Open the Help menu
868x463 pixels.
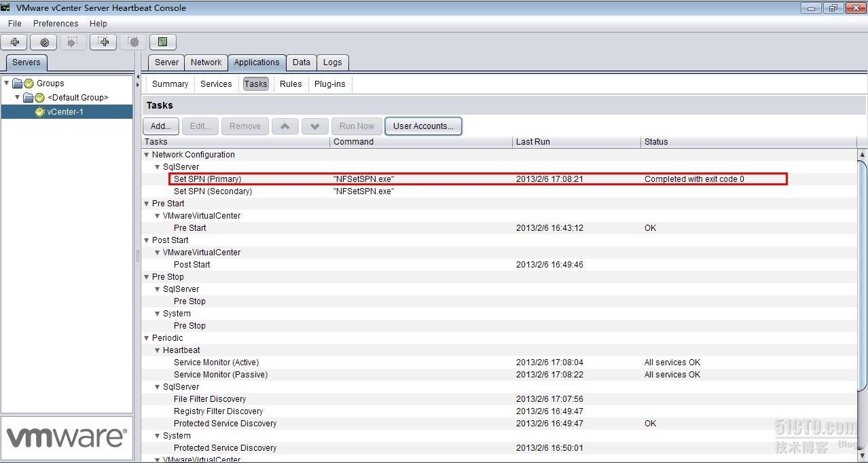click(x=98, y=24)
